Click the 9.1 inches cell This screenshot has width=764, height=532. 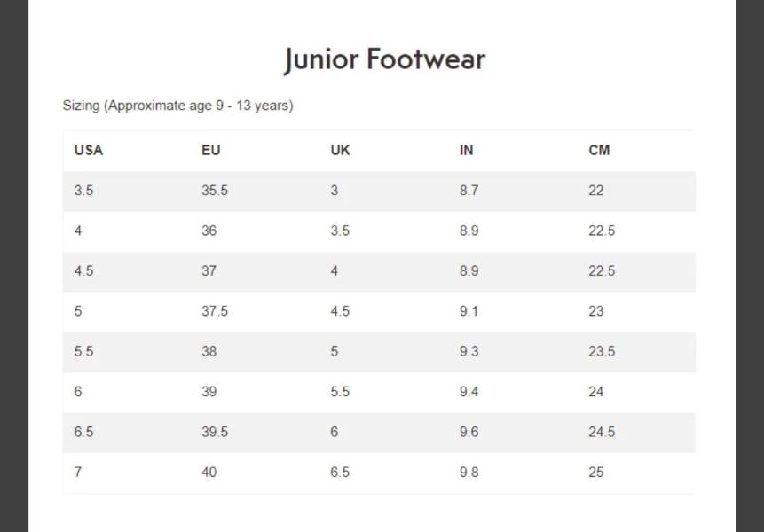tap(469, 311)
